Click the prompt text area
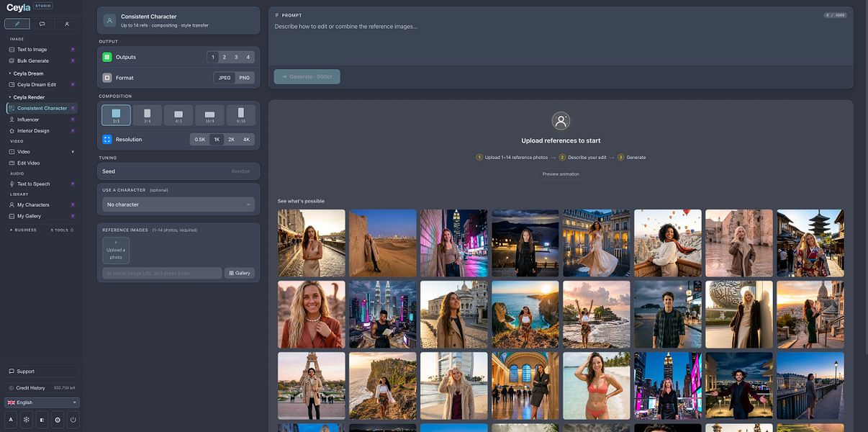 561,43
